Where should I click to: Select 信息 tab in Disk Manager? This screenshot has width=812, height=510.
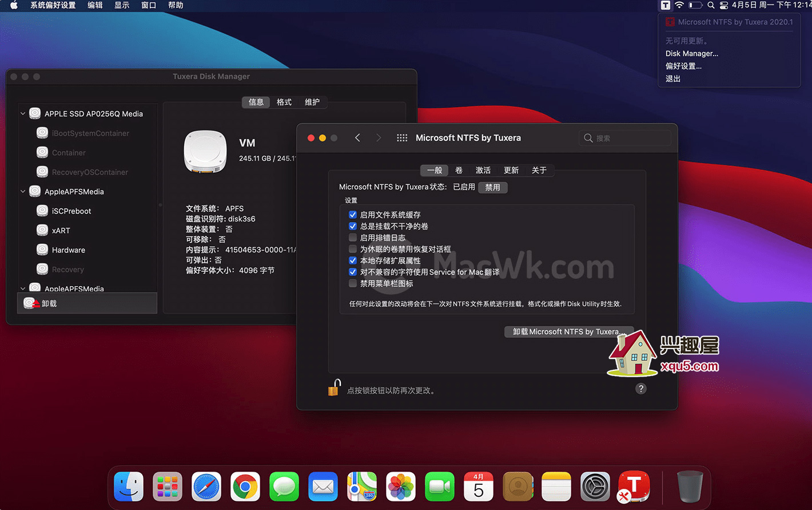pos(256,102)
